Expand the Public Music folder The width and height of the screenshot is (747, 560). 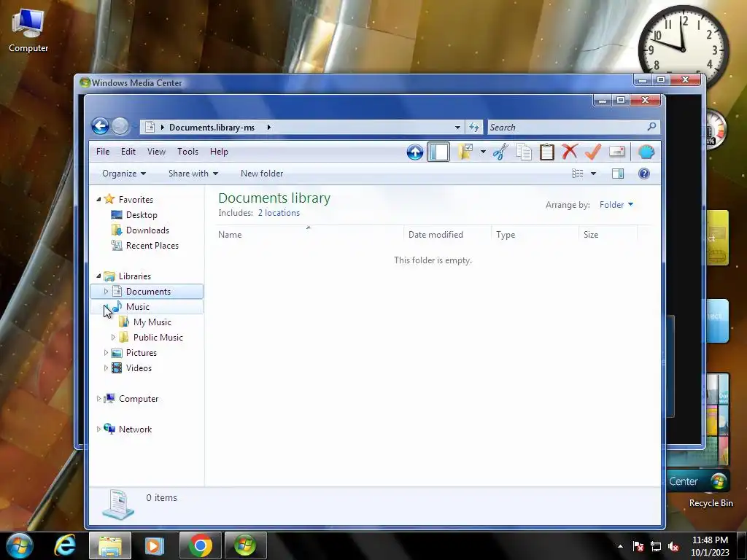[113, 337]
